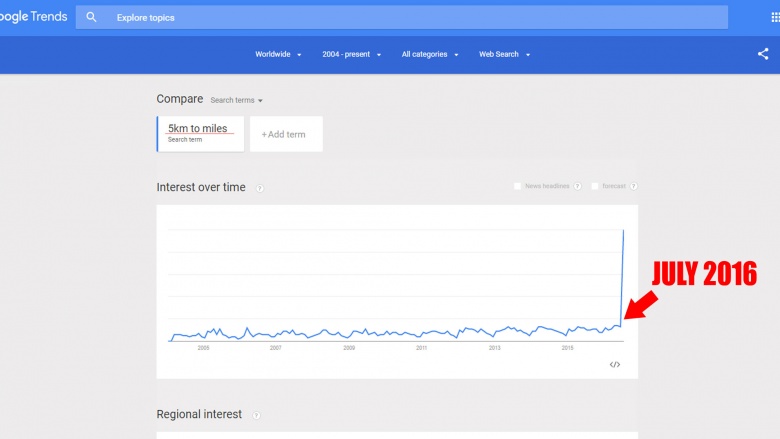The height and width of the screenshot is (439, 780).
Task: Open help for Regional interest
Action: [256, 415]
